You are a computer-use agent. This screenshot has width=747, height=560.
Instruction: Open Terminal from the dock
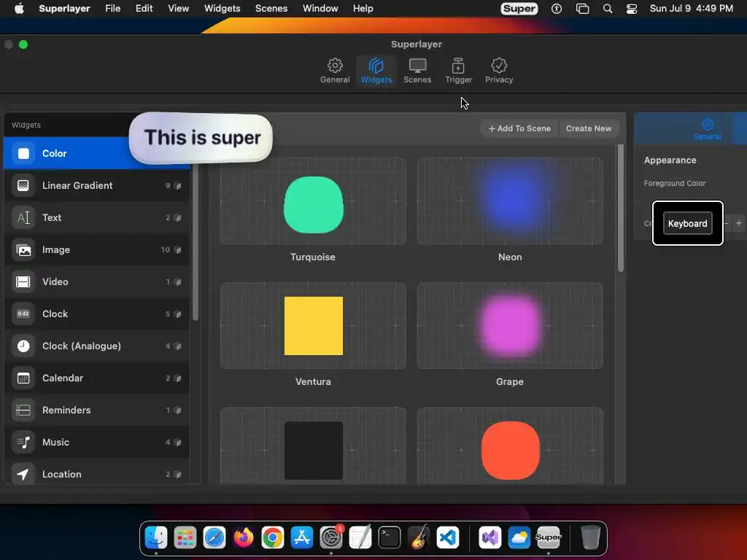pyautogui.click(x=390, y=537)
